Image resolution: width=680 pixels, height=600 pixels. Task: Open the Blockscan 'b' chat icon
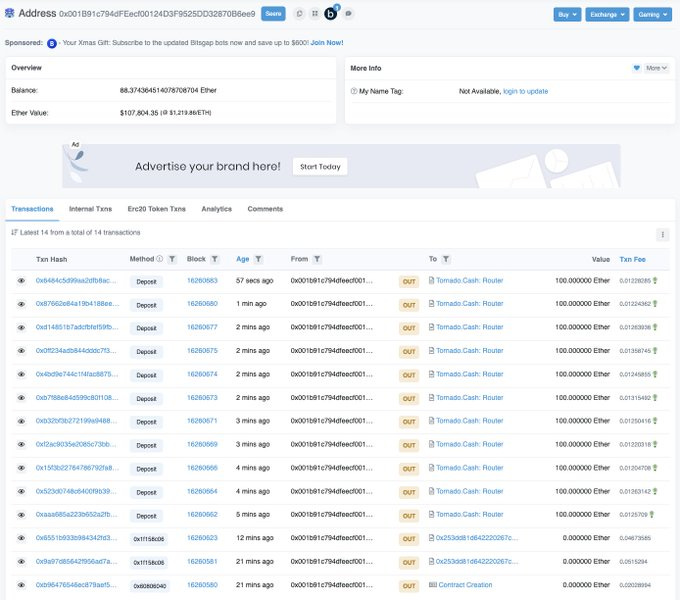click(331, 14)
